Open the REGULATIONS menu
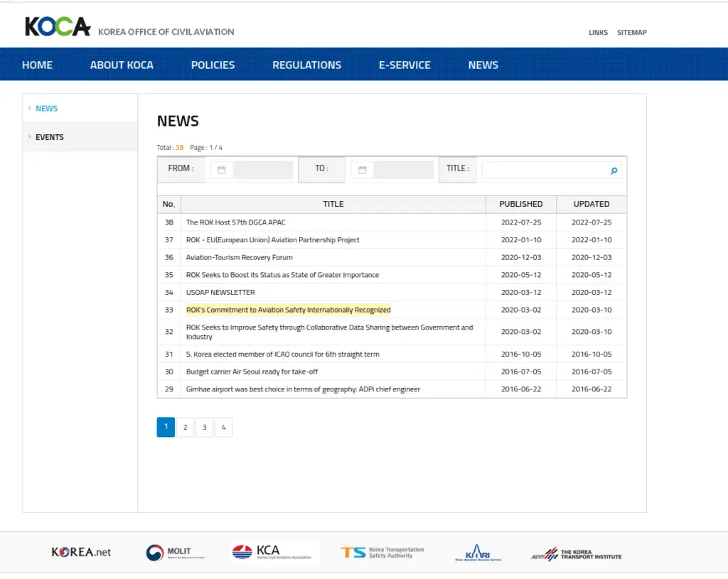 [x=306, y=65]
